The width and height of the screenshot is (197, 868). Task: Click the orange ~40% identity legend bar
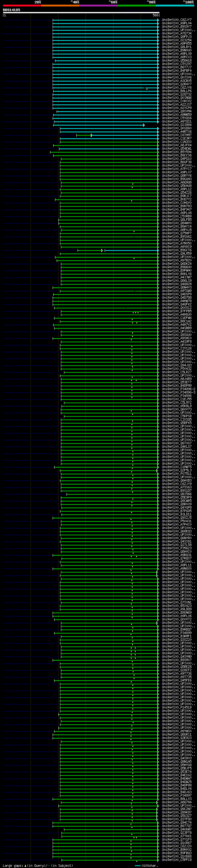(60, 6)
